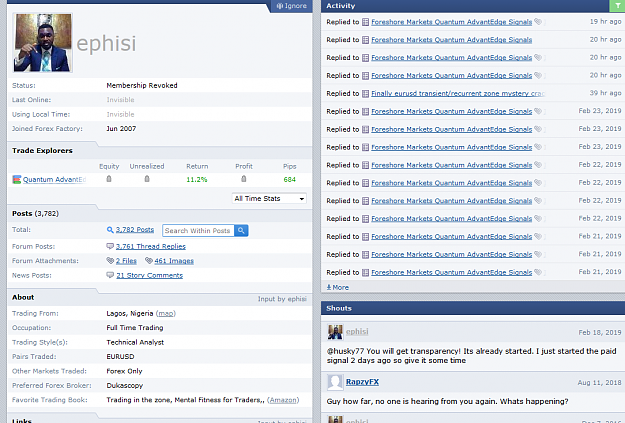Image resolution: width=625 pixels, height=423 pixels.
Task: Click attachment paperclip in the 19 hr ago row
Action: (x=538, y=22)
